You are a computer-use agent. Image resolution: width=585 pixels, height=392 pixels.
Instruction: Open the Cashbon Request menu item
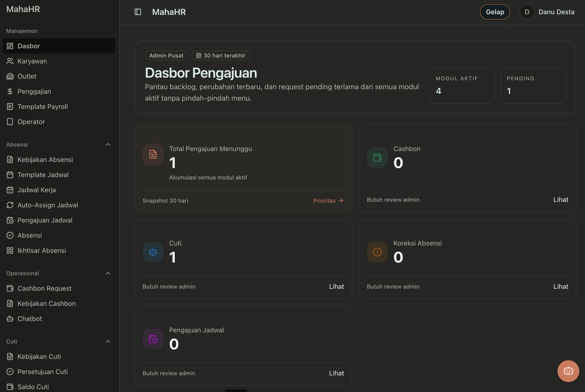(59, 288)
